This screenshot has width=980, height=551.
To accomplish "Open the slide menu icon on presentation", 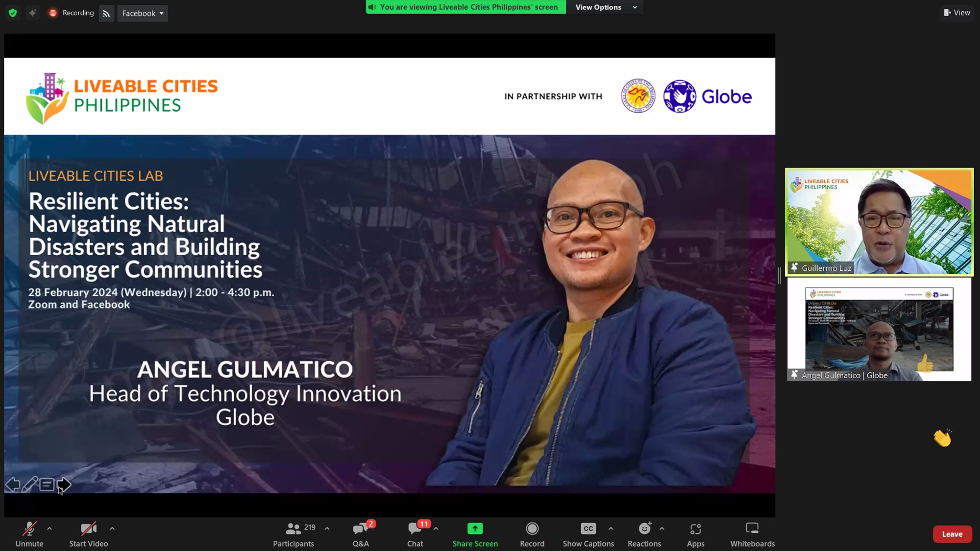I will coord(47,485).
